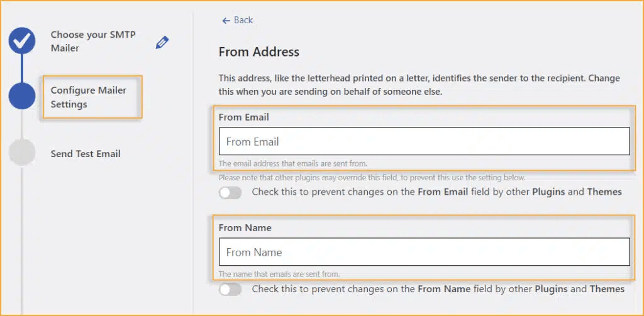644x316 pixels.
Task: Enable toggle to prevent From Name changes
Action: [230, 290]
